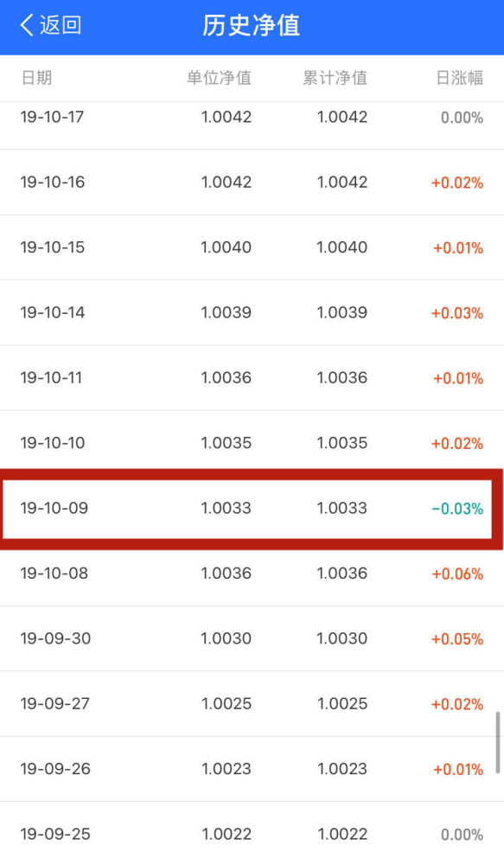Select the 19-09-25 row

click(x=252, y=834)
